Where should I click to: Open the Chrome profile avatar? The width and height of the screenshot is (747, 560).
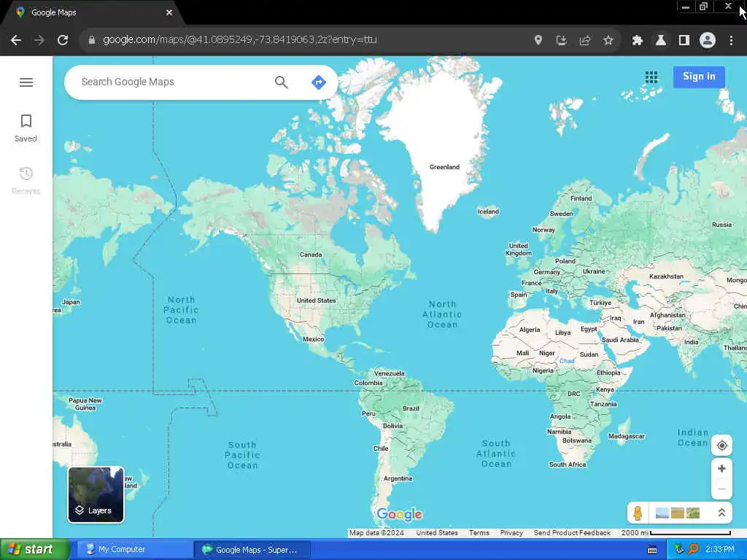tap(708, 40)
